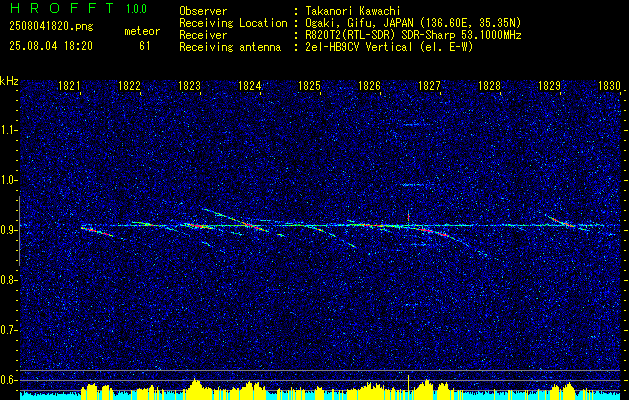Click the 1824 time axis marker
629x400 pixels.
point(250,86)
